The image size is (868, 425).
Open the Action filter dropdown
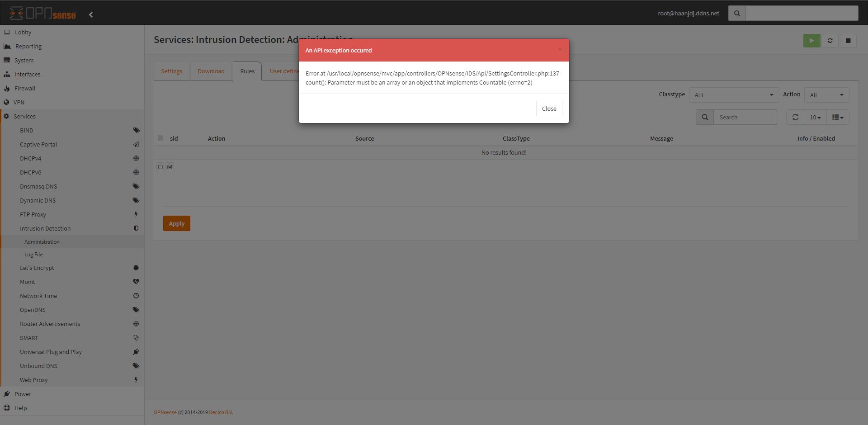point(826,95)
